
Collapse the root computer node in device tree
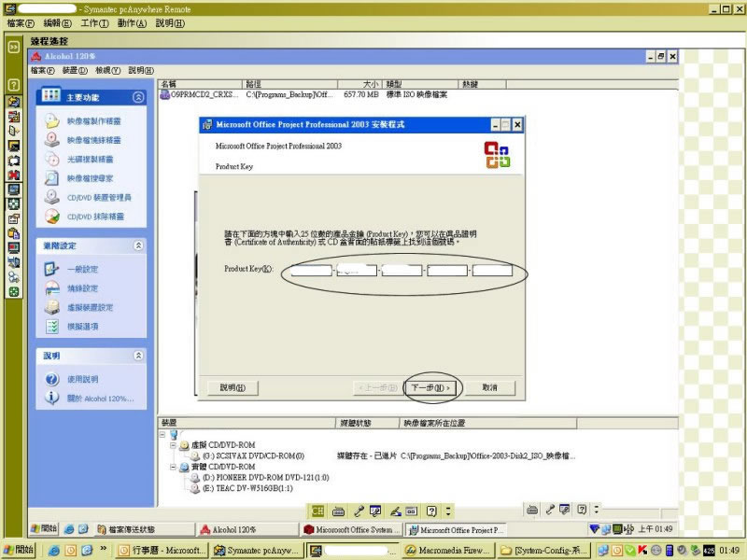(162, 435)
